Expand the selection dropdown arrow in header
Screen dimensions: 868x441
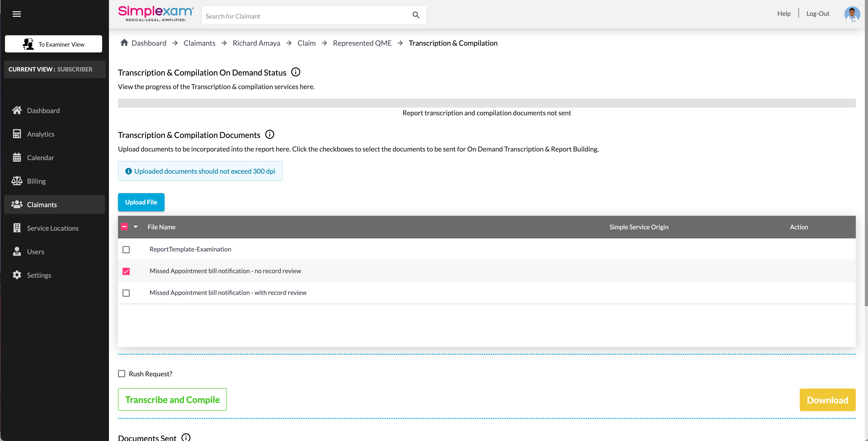click(135, 227)
